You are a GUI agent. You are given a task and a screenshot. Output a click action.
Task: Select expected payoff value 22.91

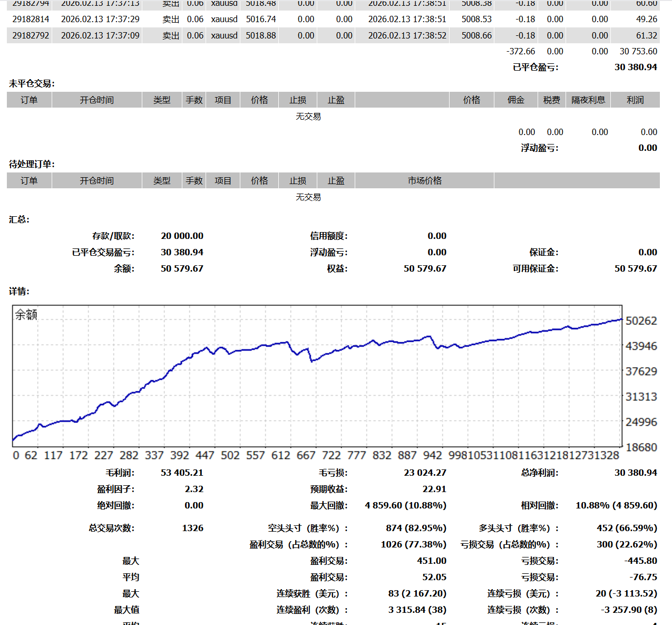[434, 489]
